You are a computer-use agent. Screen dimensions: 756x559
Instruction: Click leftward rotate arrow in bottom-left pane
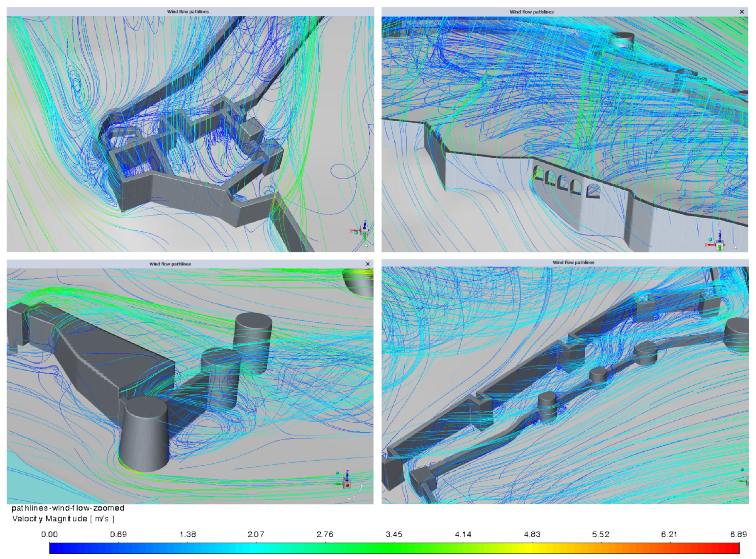(x=351, y=498)
